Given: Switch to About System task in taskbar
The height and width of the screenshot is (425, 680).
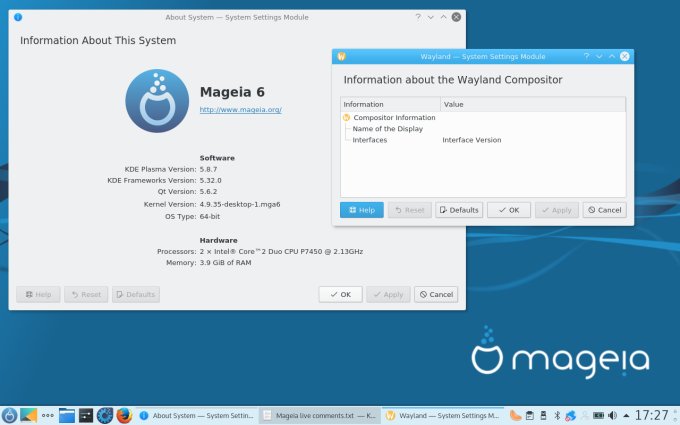Looking at the screenshot, I should click(x=197, y=415).
